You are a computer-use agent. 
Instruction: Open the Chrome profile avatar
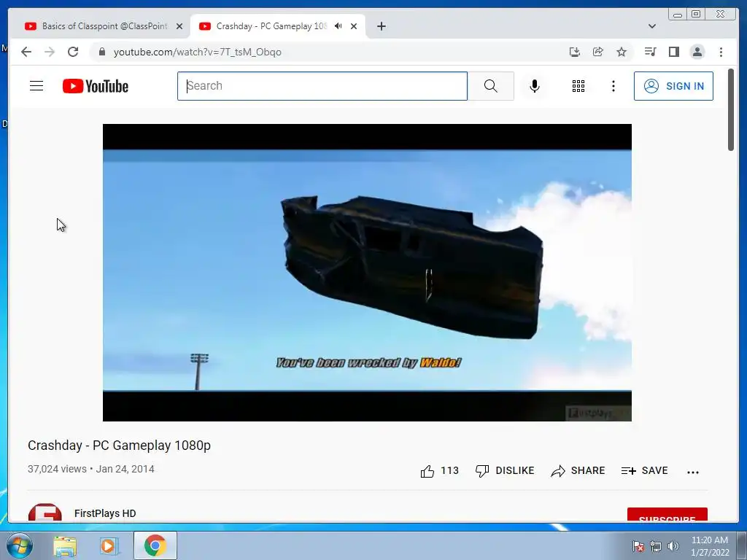(697, 52)
